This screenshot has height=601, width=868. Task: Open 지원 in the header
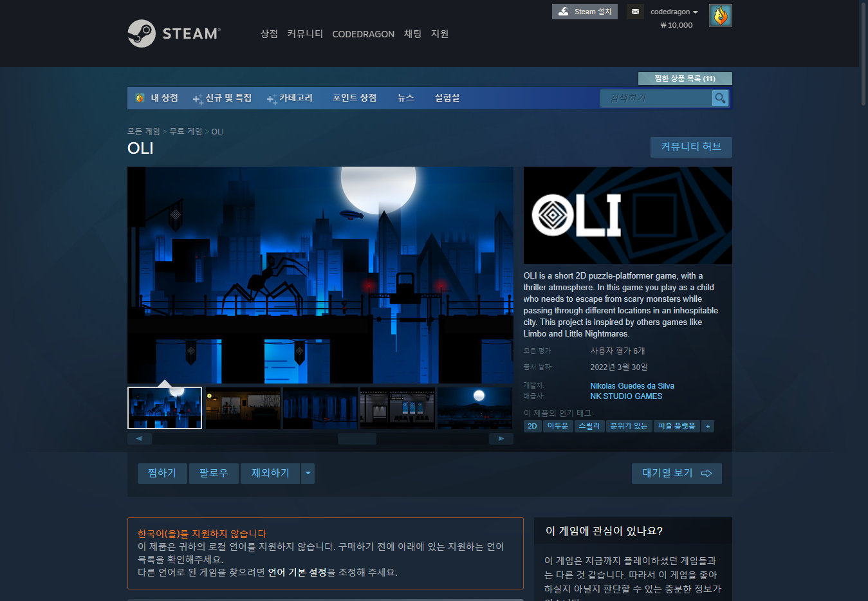(439, 33)
